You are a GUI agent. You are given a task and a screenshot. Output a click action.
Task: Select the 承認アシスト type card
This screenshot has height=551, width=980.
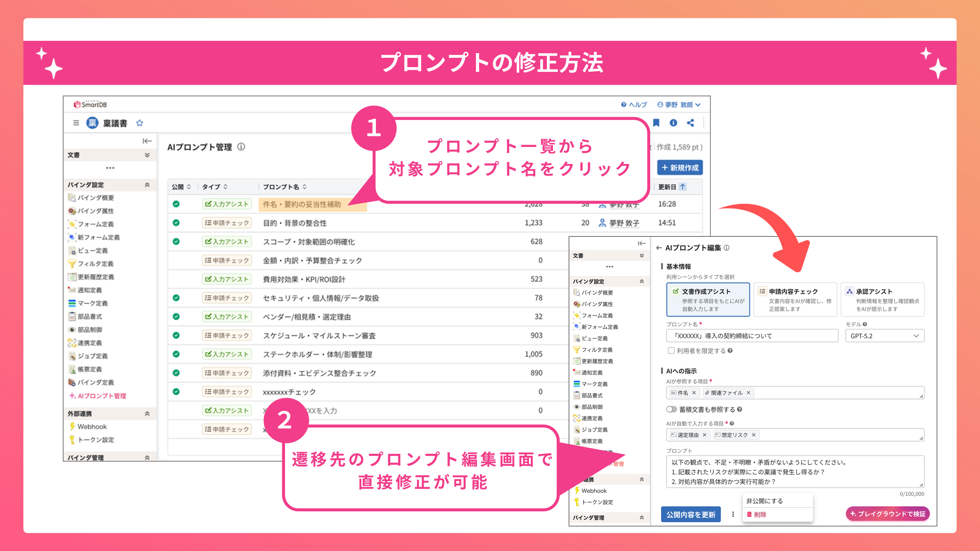click(882, 300)
